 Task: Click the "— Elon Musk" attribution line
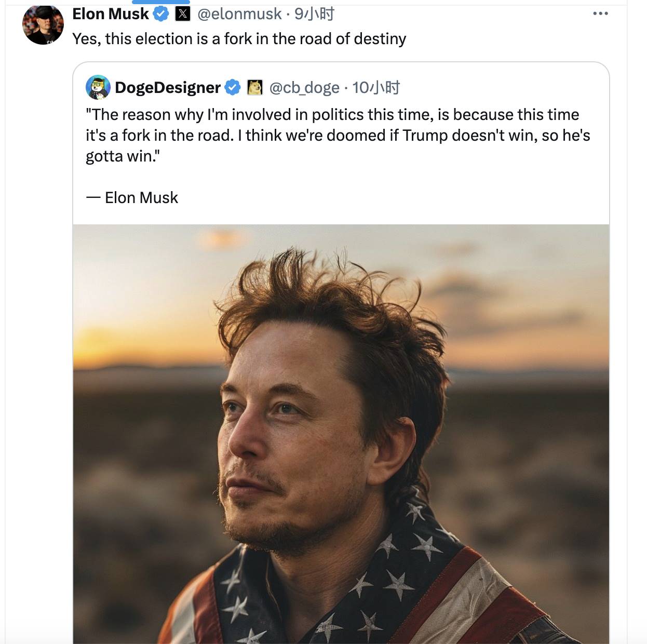[x=132, y=198]
